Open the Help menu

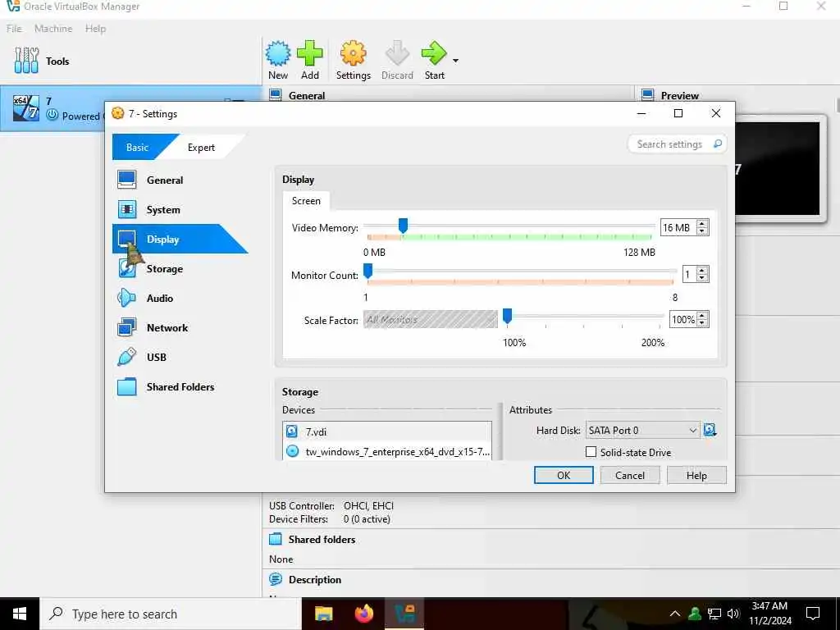[x=95, y=29]
